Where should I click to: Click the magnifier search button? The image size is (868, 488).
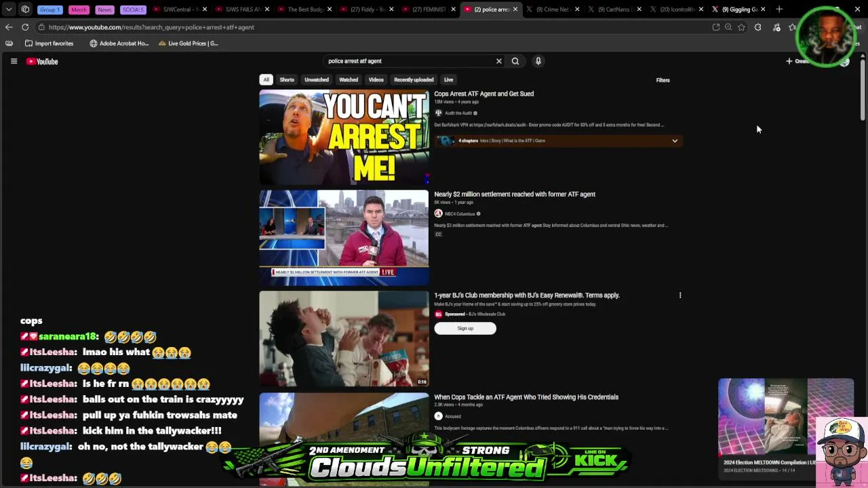[515, 61]
